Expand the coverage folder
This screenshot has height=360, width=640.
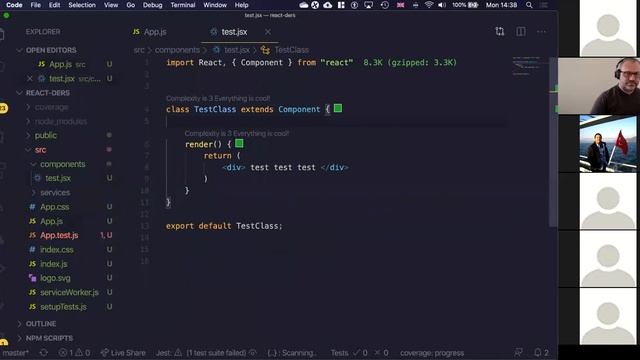tap(51, 107)
